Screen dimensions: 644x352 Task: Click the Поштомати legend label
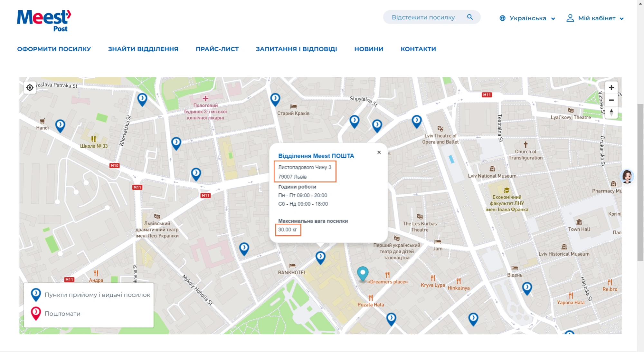click(62, 314)
